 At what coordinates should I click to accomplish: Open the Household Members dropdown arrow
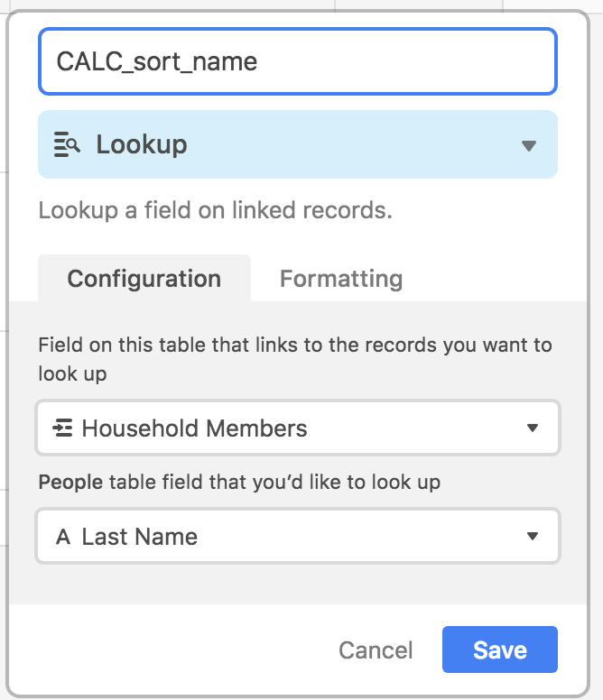[x=532, y=428]
